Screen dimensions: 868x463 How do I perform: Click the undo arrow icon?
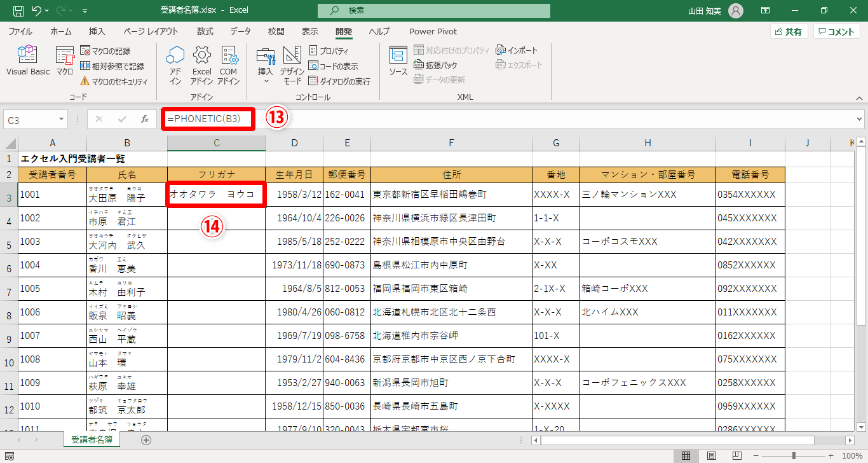click(37, 11)
